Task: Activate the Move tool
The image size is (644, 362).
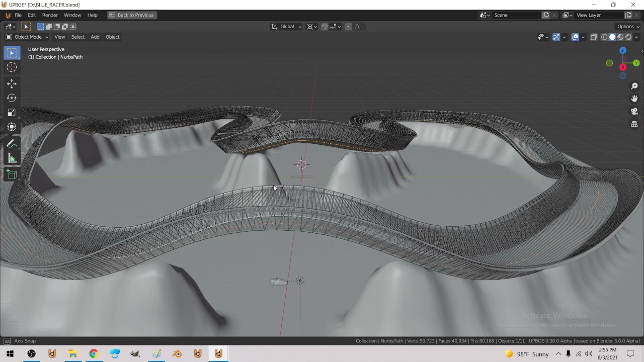Action: [12, 84]
